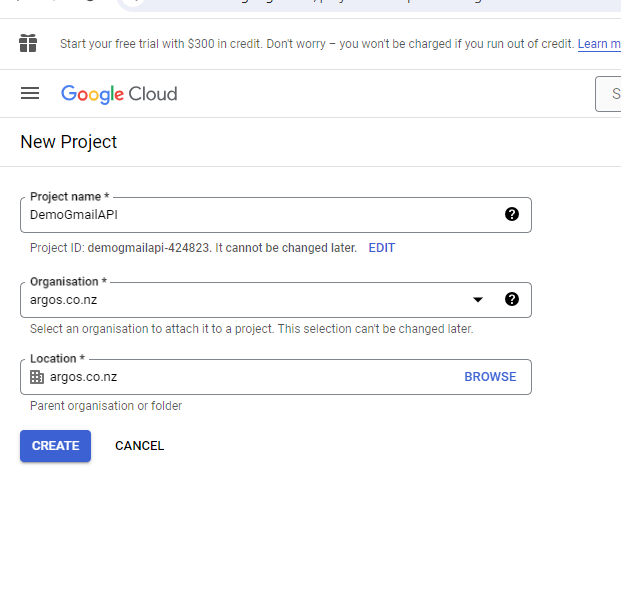621x611 pixels.
Task: Click the Google Cloud logo
Action: [x=119, y=94]
